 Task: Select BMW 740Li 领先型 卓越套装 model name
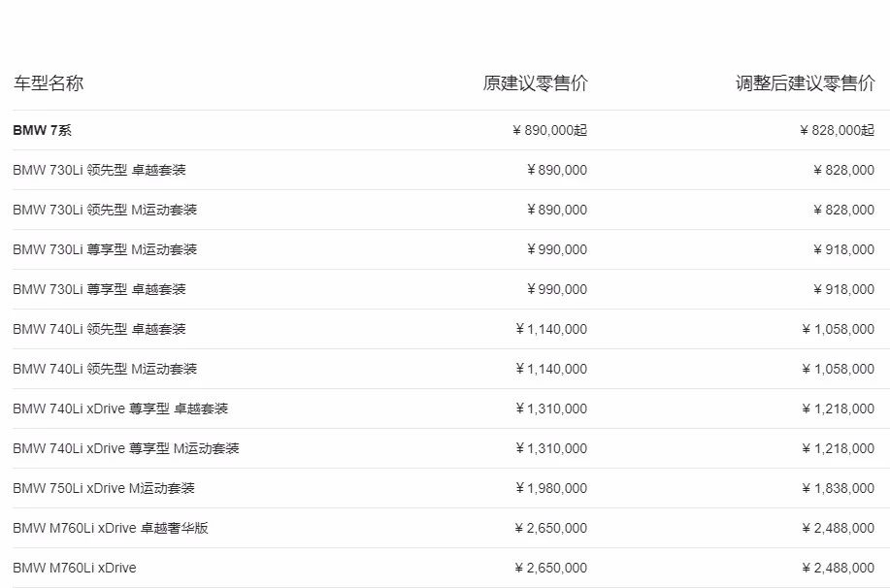click(99, 330)
